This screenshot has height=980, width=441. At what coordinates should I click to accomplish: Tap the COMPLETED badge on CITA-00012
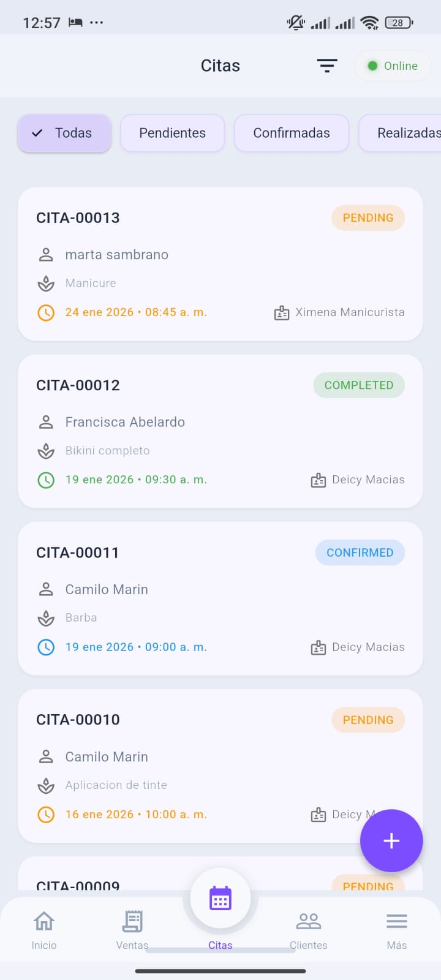coord(359,385)
